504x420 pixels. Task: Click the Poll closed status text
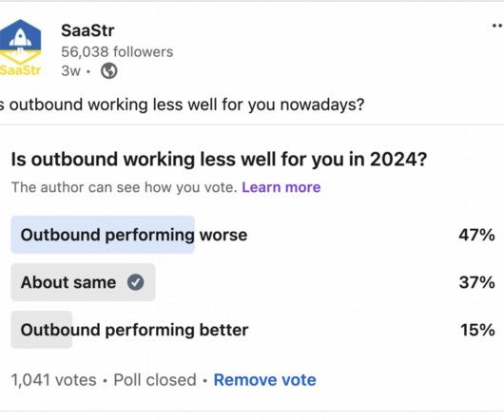155,380
